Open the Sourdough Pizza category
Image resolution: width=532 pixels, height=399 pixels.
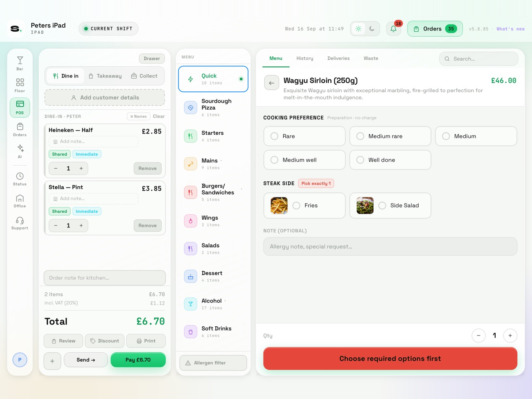(x=213, y=108)
